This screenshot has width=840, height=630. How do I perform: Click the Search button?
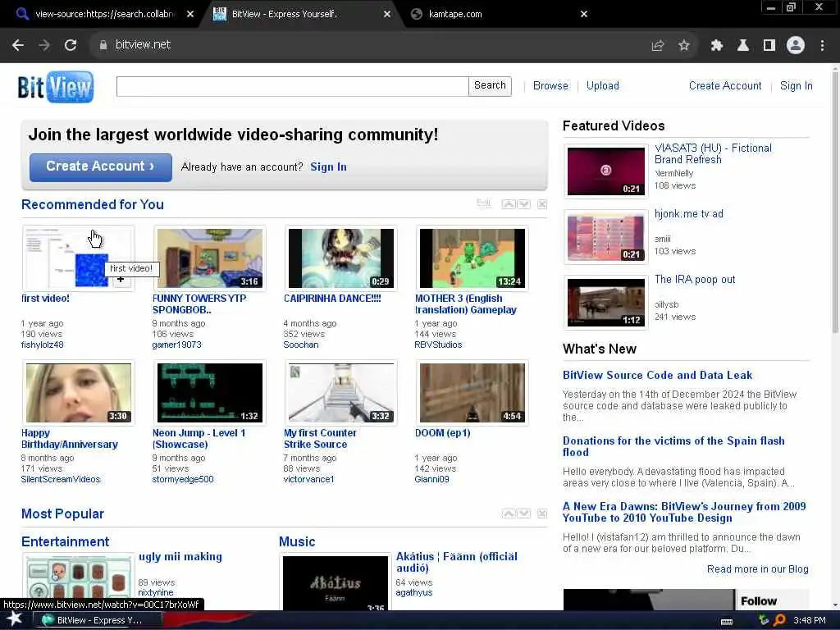[x=490, y=85]
